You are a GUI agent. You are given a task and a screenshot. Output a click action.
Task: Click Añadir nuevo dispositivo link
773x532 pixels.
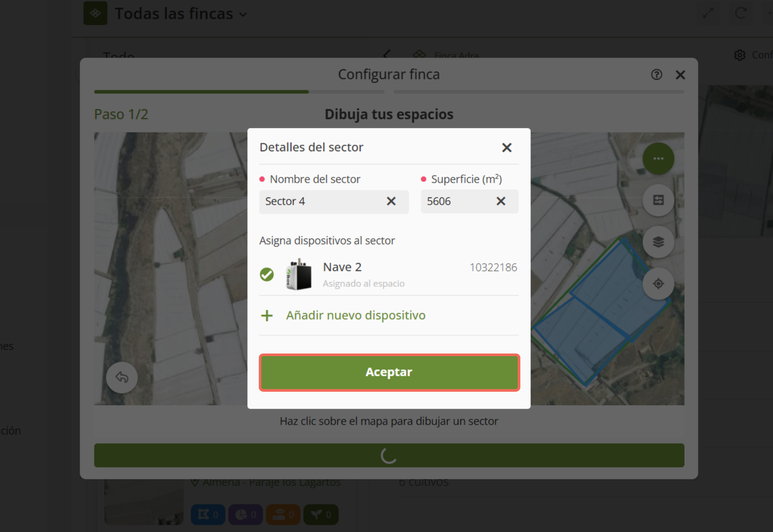[356, 315]
